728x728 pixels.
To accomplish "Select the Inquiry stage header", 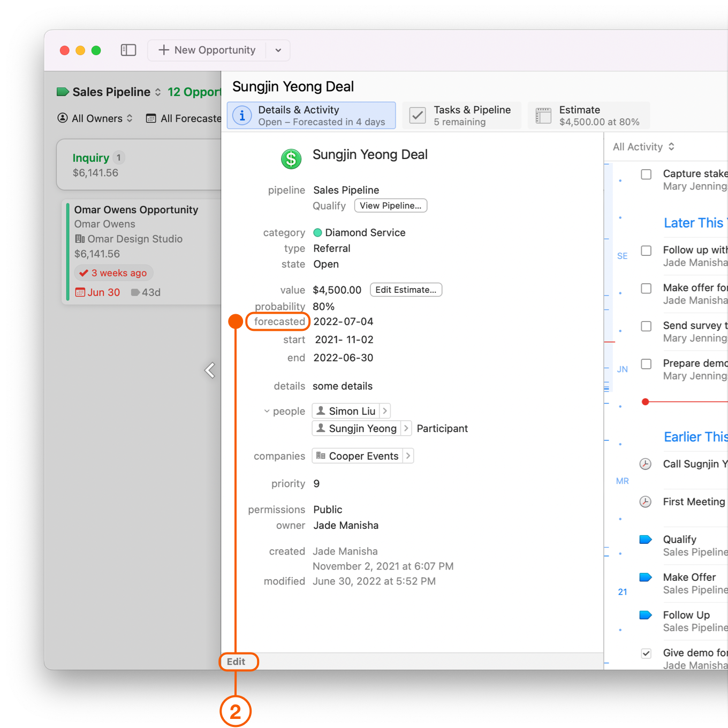I will (x=139, y=165).
